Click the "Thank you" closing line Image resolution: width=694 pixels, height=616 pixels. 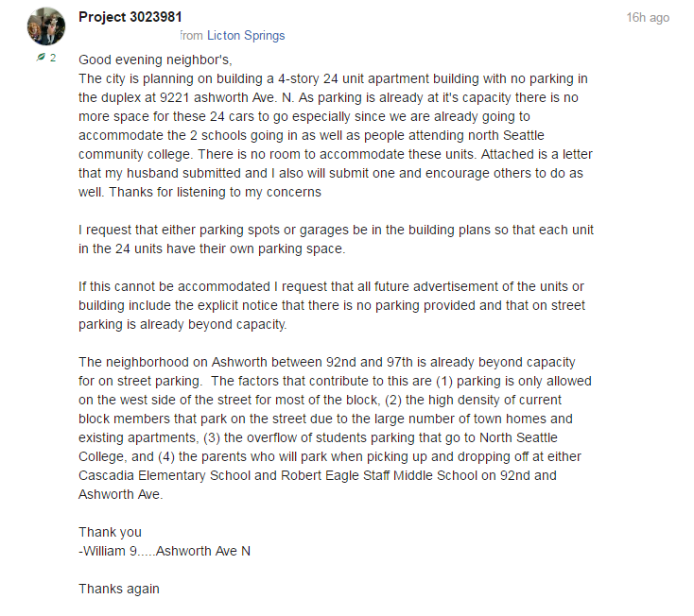110,532
